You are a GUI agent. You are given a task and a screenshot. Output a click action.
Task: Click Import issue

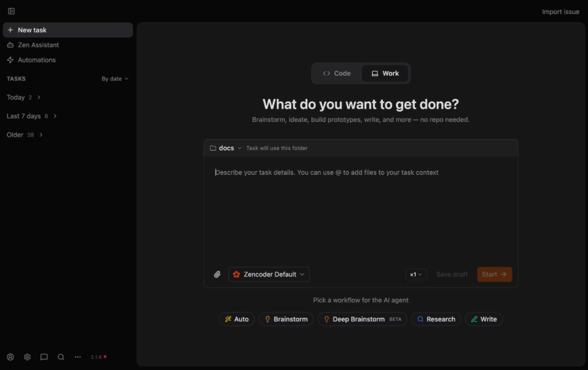(560, 12)
